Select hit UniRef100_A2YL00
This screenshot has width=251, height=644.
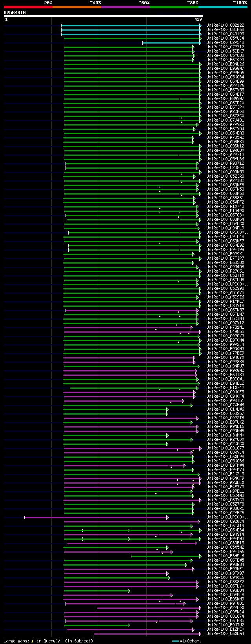225,608
